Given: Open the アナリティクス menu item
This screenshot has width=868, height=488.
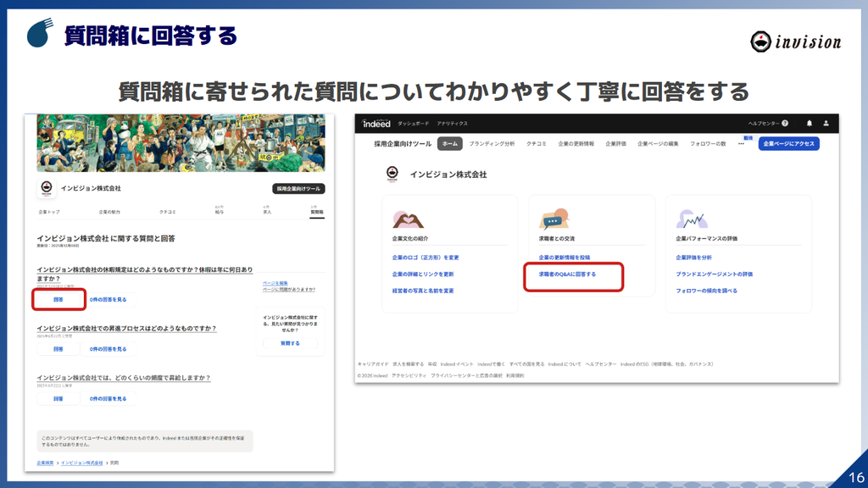Looking at the screenshot, I should click(x=452, y=124).
